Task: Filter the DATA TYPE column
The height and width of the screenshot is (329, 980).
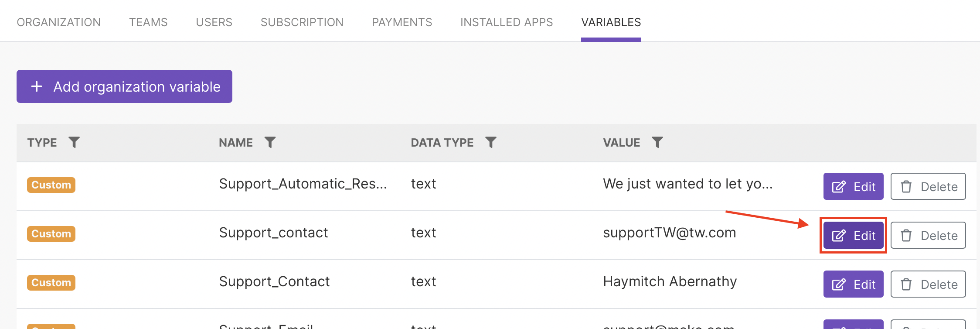Action: 491,142
